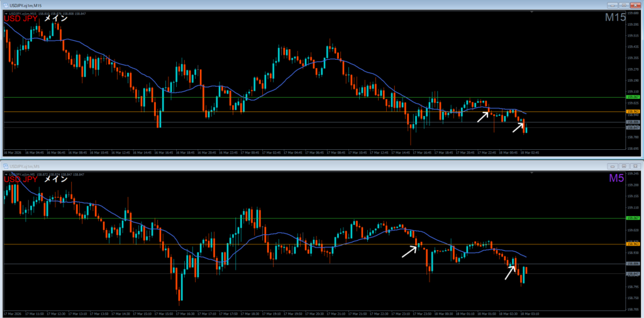The image size is (644, 318).
Task: Close the M15 chart window
Action: (635, 5)
